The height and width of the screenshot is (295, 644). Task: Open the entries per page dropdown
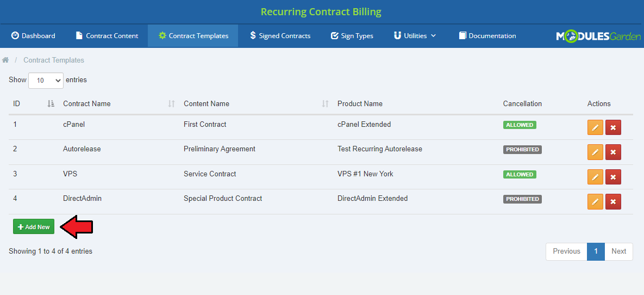[x=46, y=80]
